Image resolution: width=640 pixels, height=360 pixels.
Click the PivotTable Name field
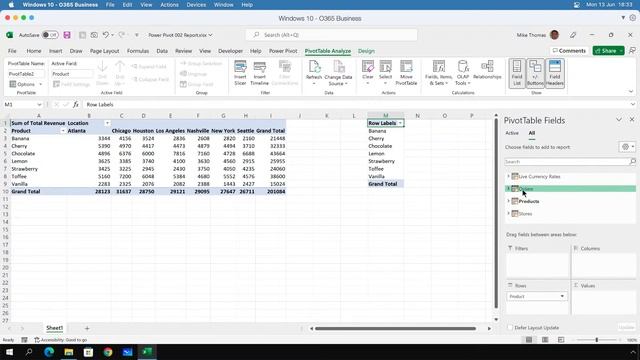click(x=26, y=74)
